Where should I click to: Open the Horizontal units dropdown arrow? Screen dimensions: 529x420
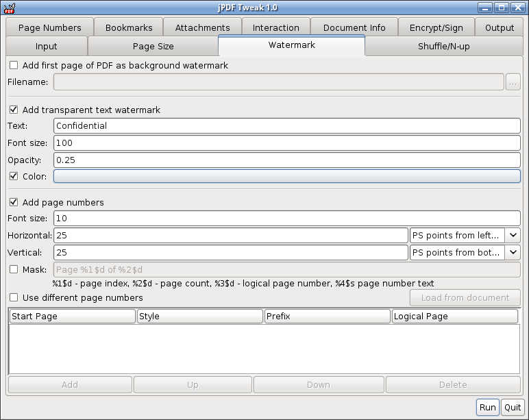coord(513,235)
